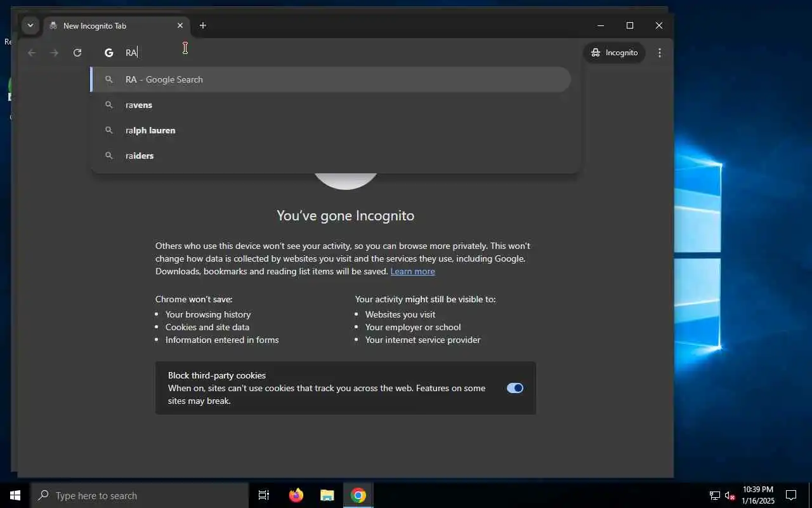
Task: Click the taskbar search box
Action: click(140, 495)
